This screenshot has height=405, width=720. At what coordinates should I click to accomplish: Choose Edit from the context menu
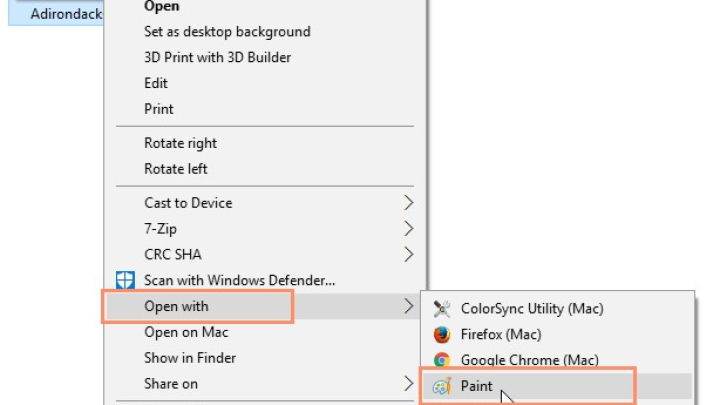pyautogui.click(x=156, y=83)
